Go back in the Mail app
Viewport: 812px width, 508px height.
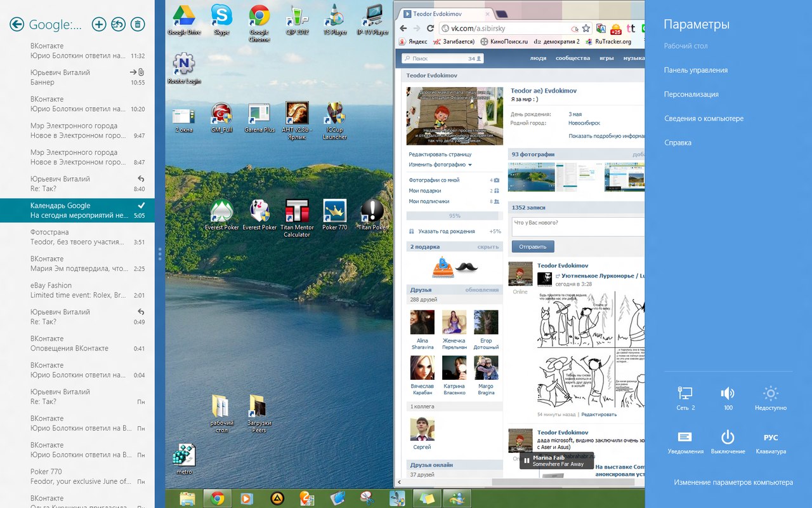17,25
